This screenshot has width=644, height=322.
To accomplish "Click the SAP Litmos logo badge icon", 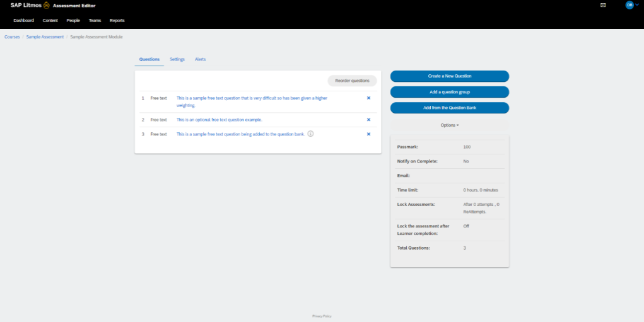I will (47, 5).
